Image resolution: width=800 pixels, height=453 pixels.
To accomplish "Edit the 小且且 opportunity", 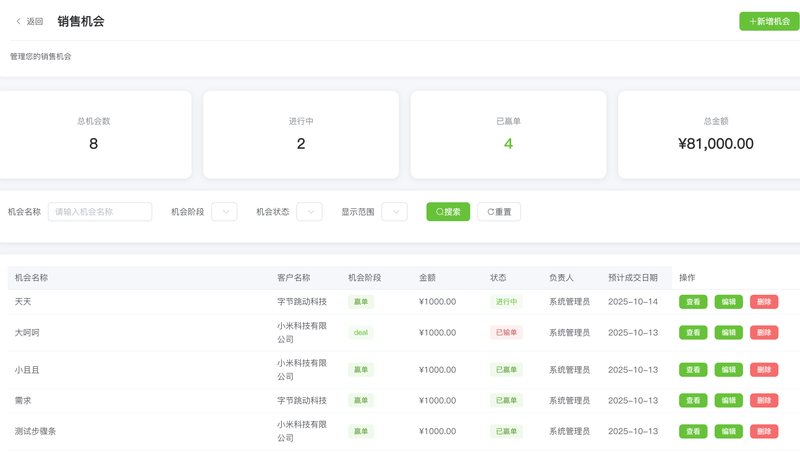I will [x=729, y=370].
